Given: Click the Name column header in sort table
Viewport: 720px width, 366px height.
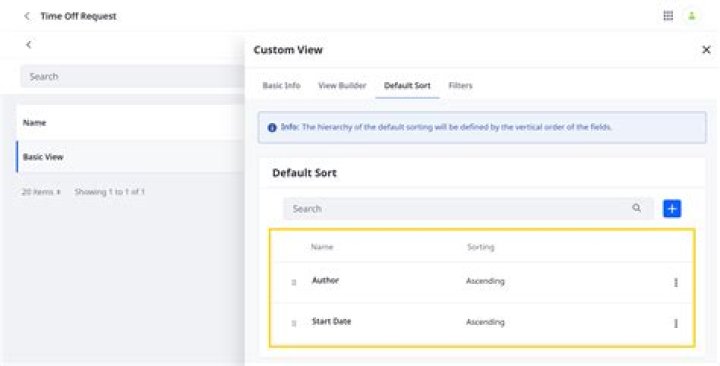Looking at the screenshot, I should (x=322, y=247).
